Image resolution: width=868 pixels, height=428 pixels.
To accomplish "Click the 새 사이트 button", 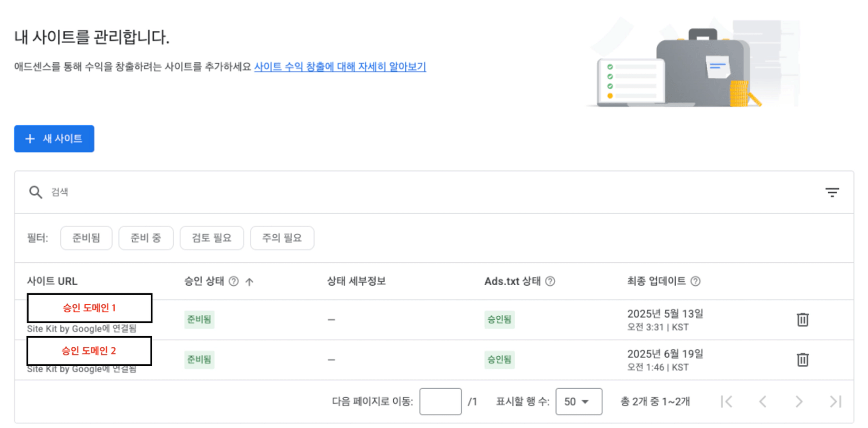I will [54, 139].
